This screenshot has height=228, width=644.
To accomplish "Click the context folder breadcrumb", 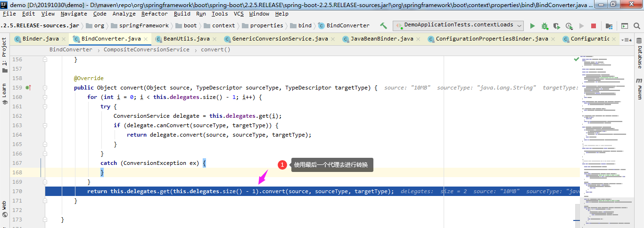I will (219, 25).
